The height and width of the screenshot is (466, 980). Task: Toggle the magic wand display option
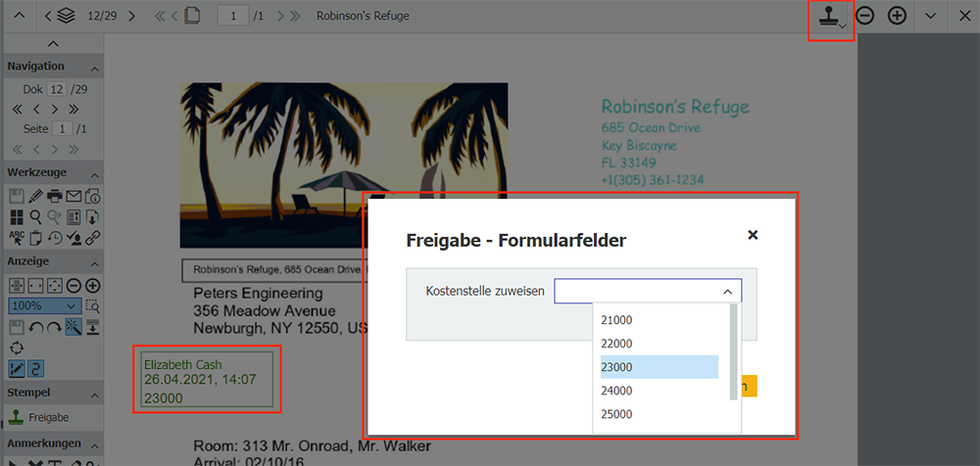73,327
